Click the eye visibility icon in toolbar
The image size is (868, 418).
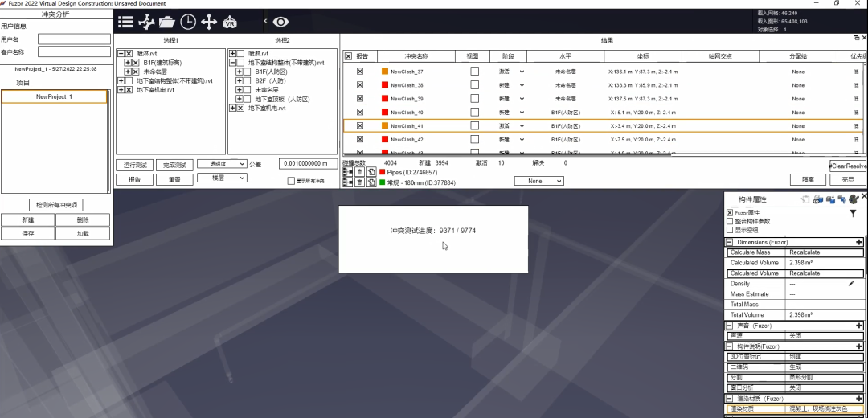[x=280, y=22]
